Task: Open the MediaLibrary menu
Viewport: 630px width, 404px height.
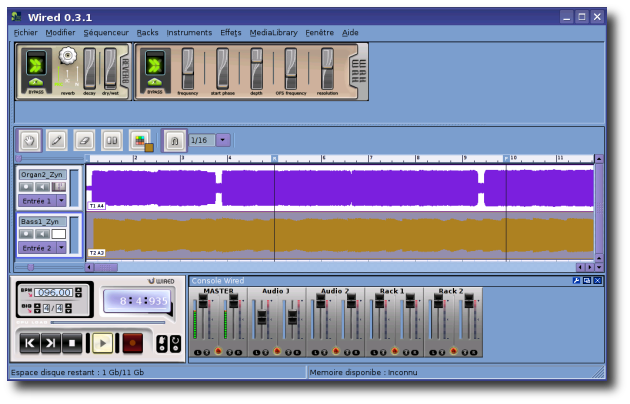Action: coord(273,33)
